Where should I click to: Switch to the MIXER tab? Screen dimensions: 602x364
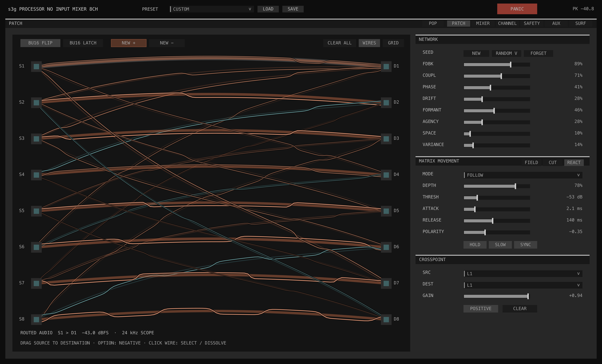point(483,23)
